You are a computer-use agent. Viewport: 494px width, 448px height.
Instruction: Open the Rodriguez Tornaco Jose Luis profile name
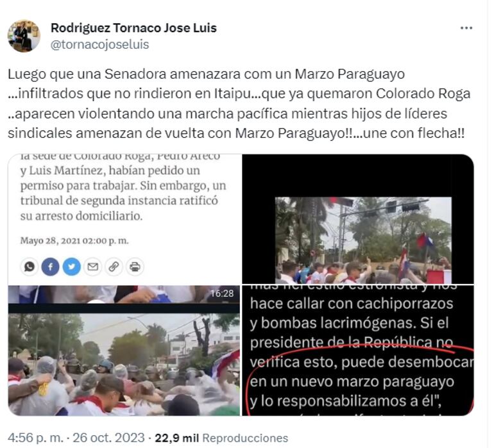tap(133, 28)
